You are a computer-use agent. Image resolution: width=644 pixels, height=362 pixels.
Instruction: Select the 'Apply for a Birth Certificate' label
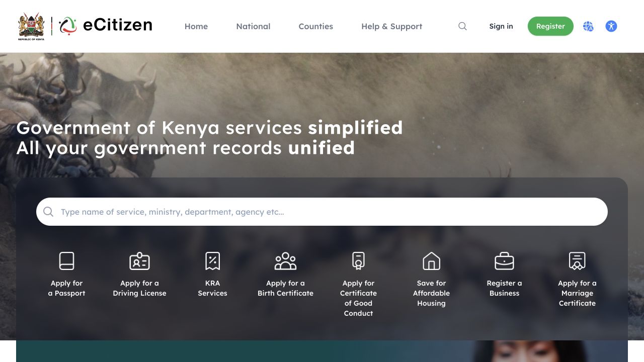coord(285,288)
